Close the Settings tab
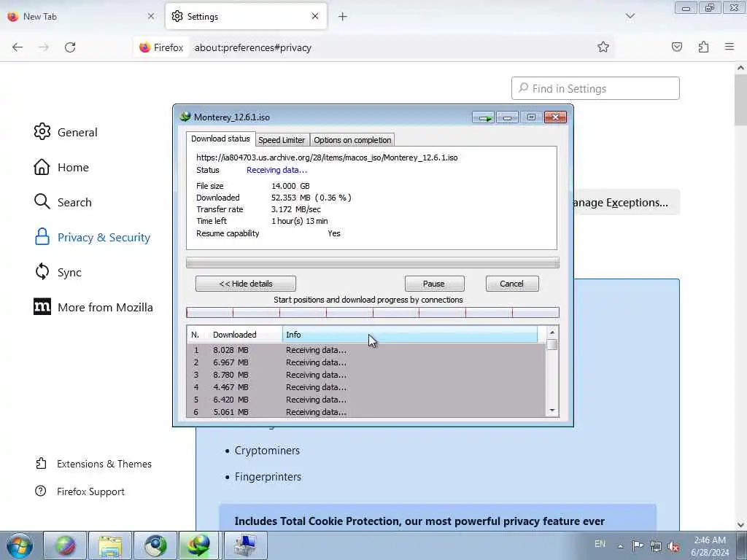Screen dimensions: 747x560 pos(315,16)
